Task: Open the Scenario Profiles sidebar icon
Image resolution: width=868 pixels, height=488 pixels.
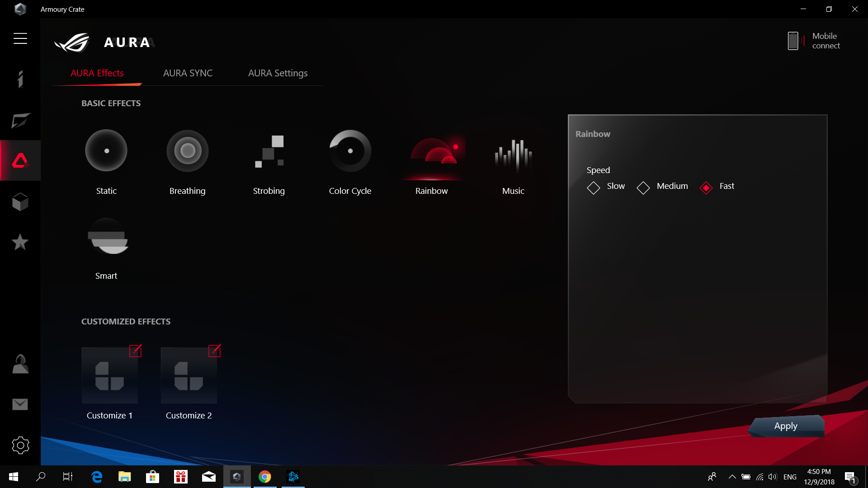Action: 20,121
